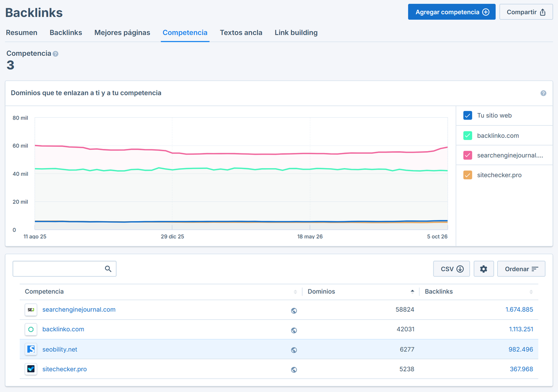Click the Agregar competencia button

click(452, 12)
